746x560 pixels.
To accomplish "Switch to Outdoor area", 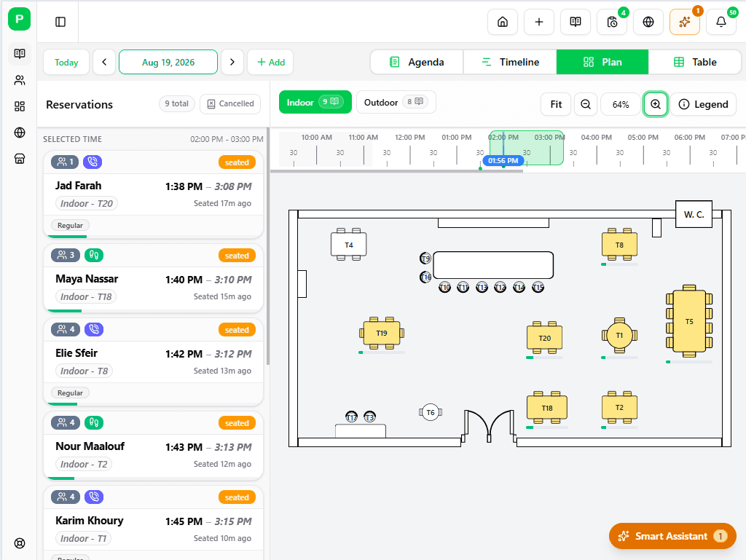I will pos(396,102).
